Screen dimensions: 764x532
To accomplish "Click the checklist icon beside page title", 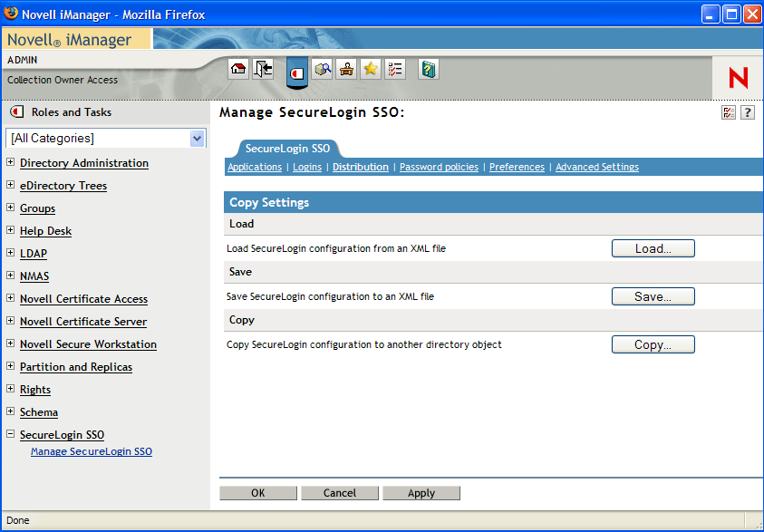I will point(729,112).
